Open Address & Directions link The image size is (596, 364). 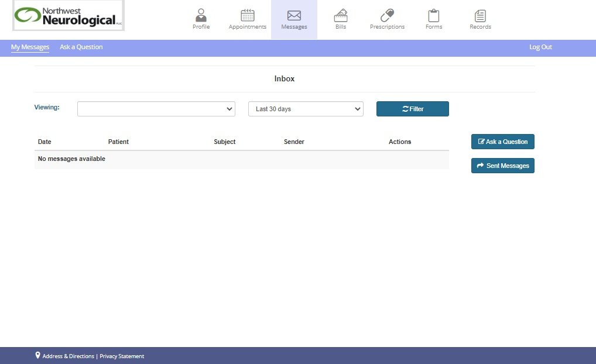(x=68, y=356)
